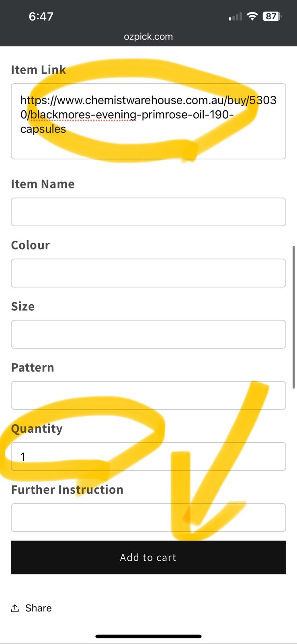Click the Quantity field showing 1
This screenshot has width=297, height=644.
pos(148,456)
